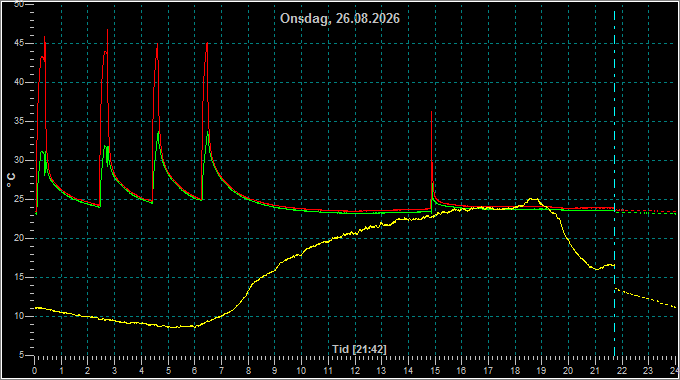Click the tallest red peak before hour 3
This screenshot has height=380, width=680.
(108, 30)
